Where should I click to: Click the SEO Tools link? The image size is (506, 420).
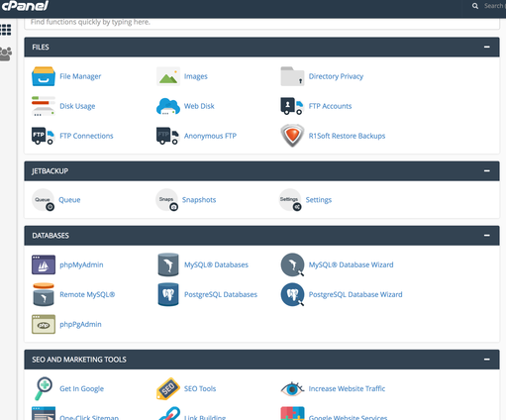point(200,388)
